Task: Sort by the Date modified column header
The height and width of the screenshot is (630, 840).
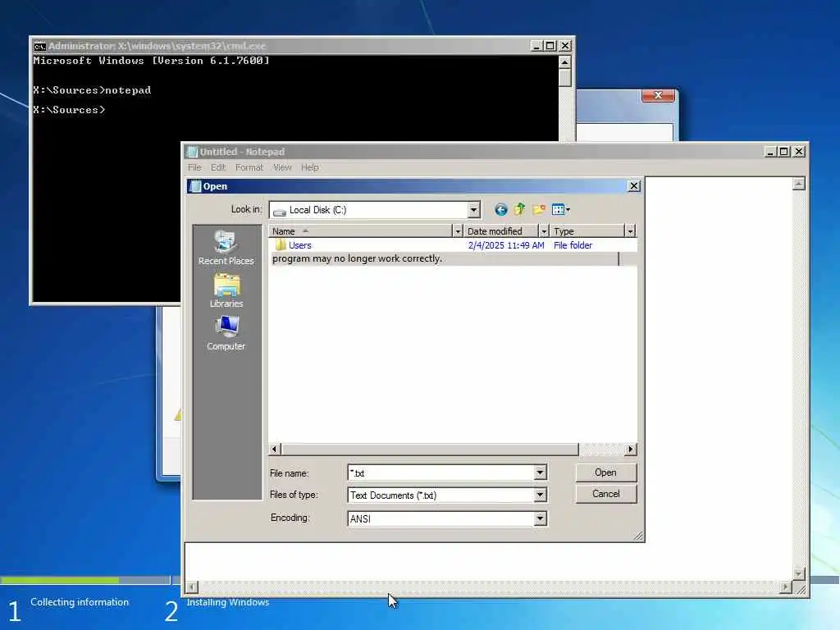Action: (501, 231)
